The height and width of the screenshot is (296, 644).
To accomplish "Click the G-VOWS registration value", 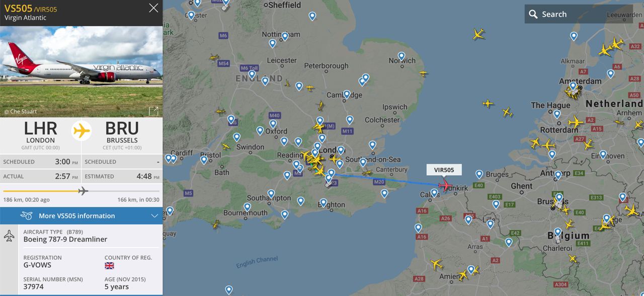I will pyautogui.click(x=37, y=265).
